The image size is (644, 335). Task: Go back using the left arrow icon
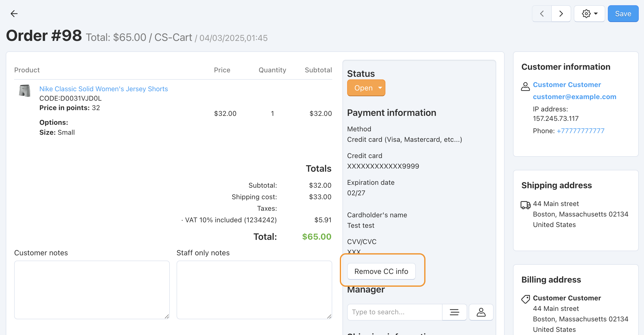[14, 14]
